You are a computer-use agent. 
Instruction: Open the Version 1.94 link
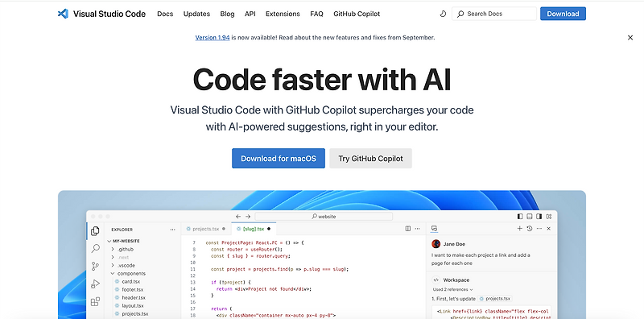point(213,37)
